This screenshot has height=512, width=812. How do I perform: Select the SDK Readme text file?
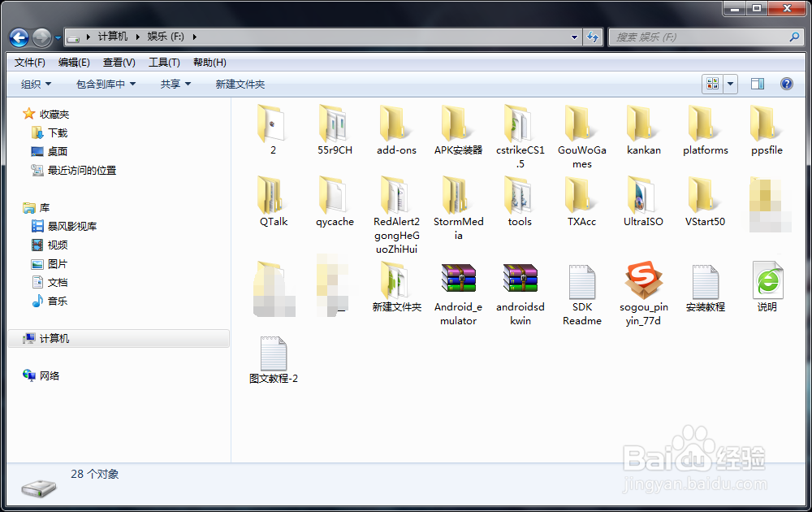click(581, 280)
